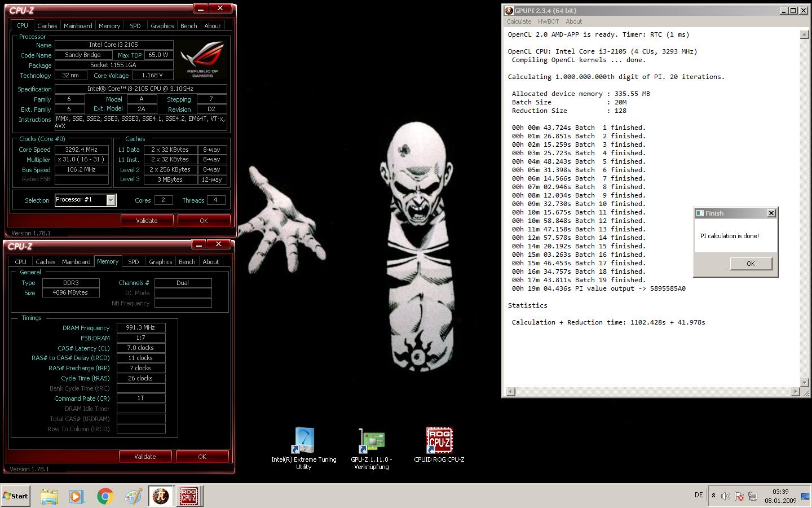812x508 pixels.
Task: Open Graphics tab in processor CPU-Z window
Action: point(162,26)
